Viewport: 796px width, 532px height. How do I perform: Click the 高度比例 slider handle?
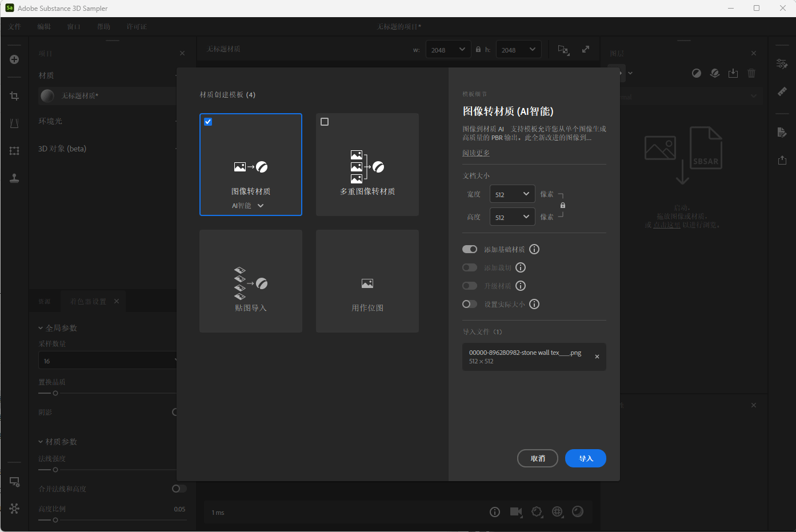pos(55,520)
